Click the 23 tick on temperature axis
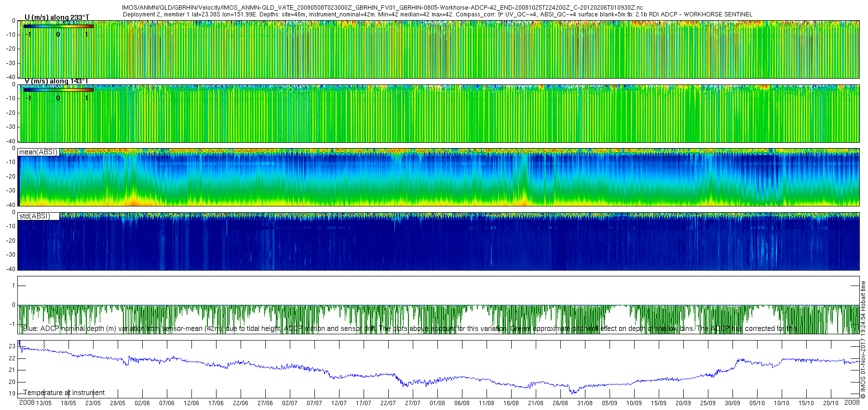 point(12,346)
